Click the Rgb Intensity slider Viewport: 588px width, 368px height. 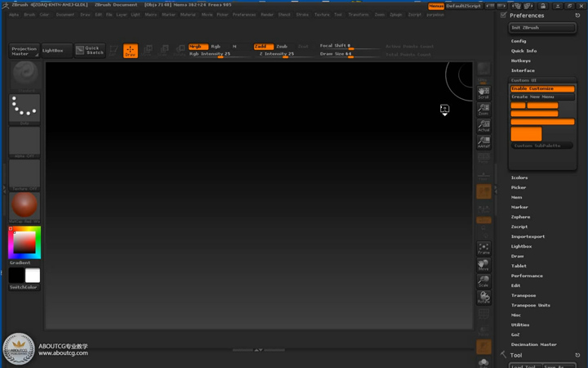[219, 55]
